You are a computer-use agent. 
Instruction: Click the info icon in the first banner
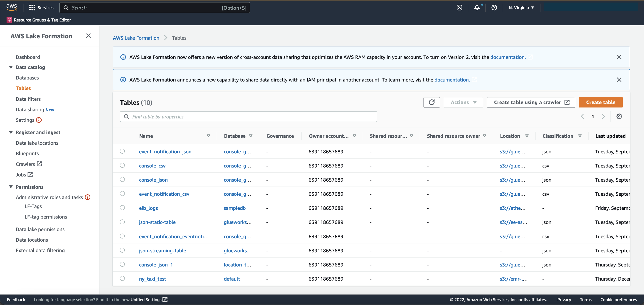click(123, 57)
